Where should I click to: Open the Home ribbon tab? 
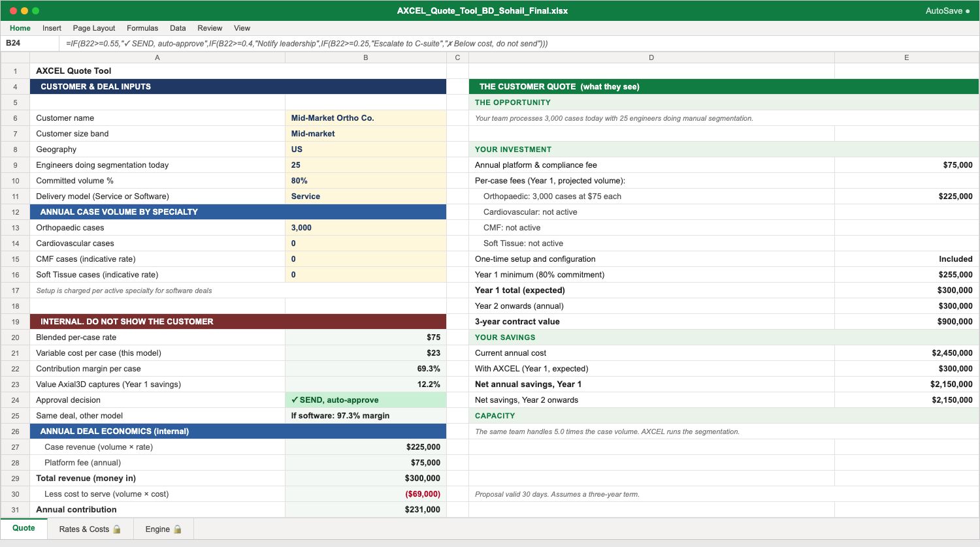click(x=20, y=28)
